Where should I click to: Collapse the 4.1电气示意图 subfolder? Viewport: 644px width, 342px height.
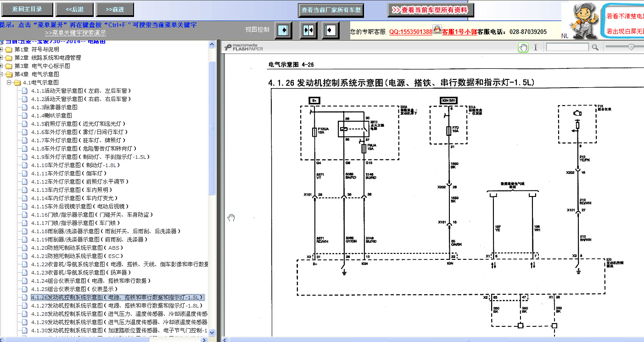pyautogui.click(x=9, y=83)
